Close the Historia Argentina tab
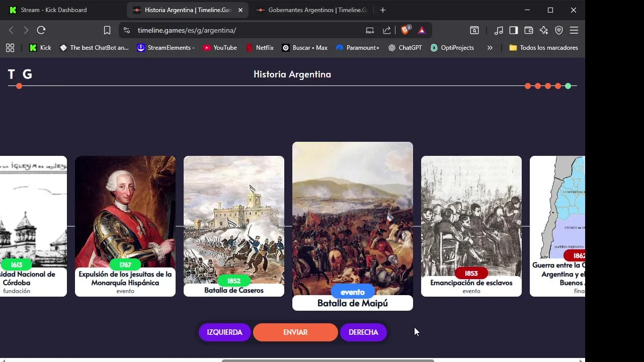Screen dimensions: 644x362 coord(240,10)
